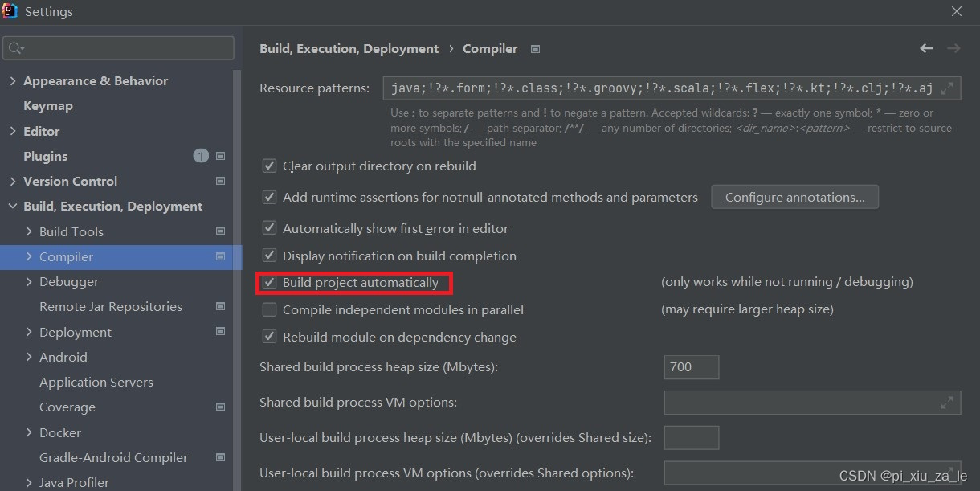Click the Compiler breadcrumb label

[490, 49]
